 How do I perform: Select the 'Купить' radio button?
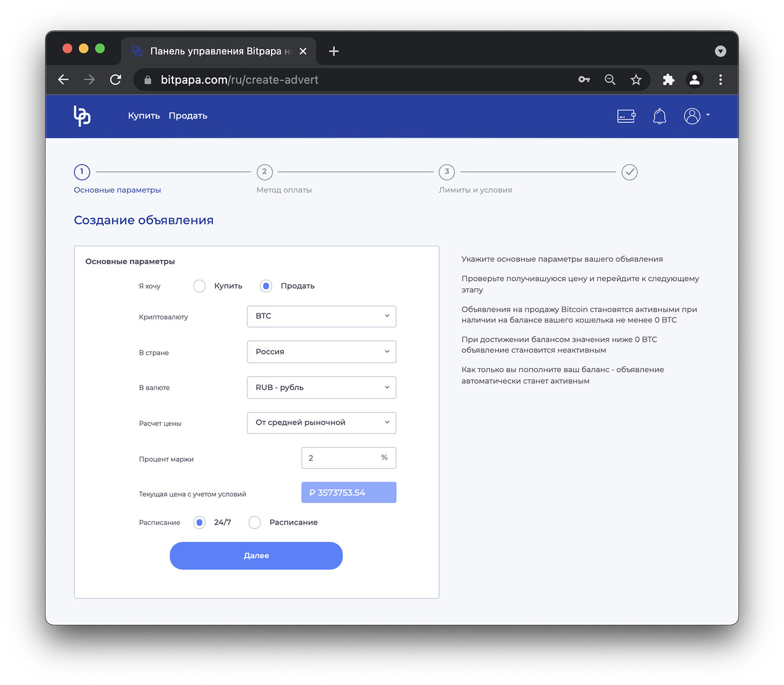(x=199, y=286)
